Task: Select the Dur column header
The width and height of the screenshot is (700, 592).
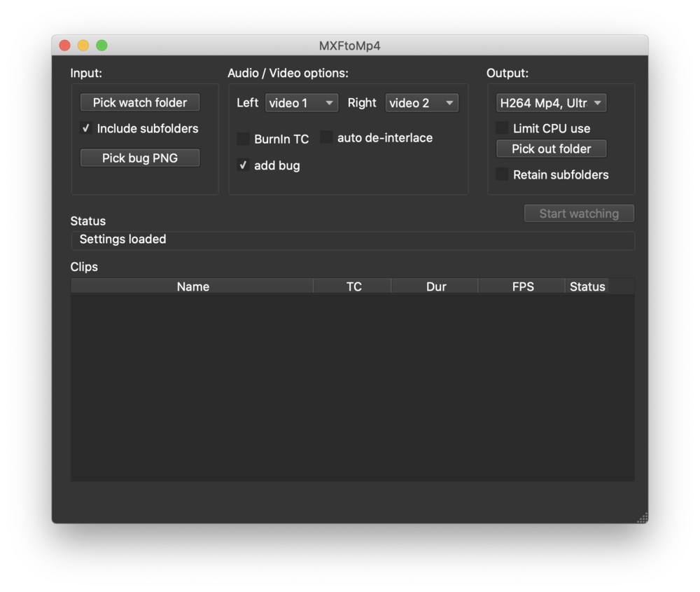Action: click(435, 287)
